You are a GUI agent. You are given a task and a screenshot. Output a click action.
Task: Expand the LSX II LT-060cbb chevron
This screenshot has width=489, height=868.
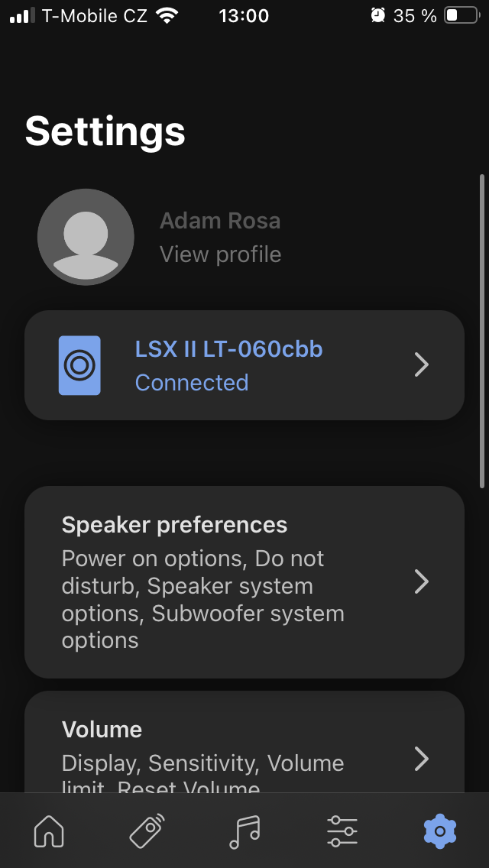[x=421, y=365]
